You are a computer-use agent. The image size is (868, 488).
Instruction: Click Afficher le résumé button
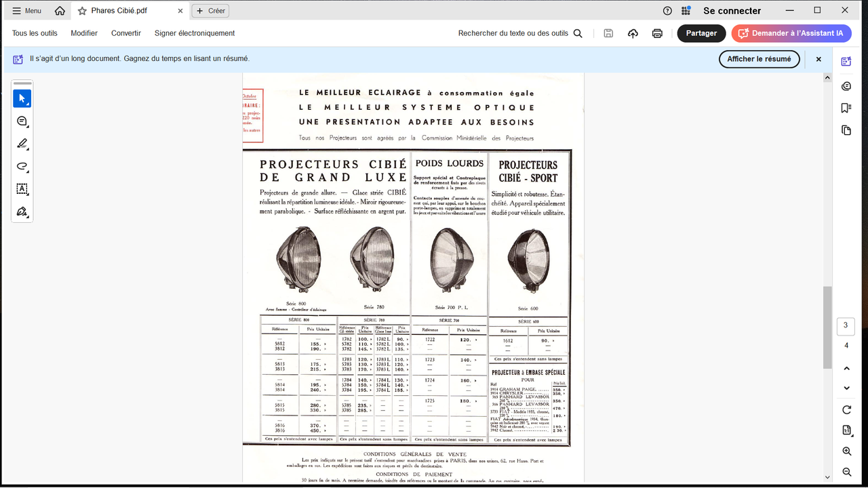tap(759, 59)
